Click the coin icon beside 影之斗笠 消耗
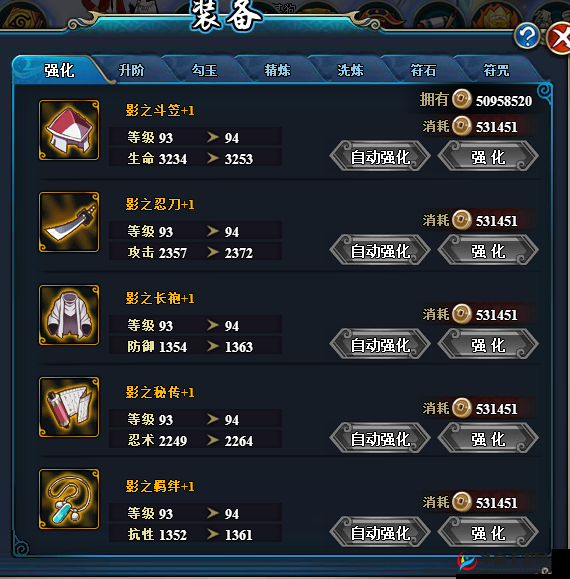 (462, 126)
